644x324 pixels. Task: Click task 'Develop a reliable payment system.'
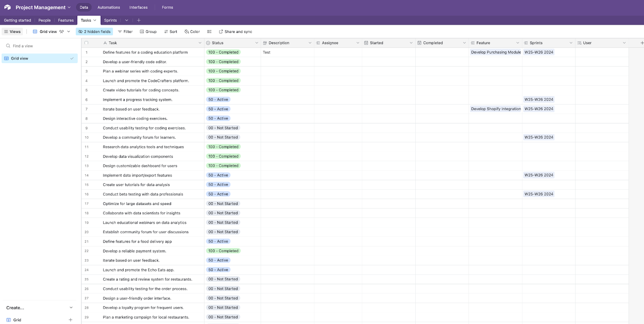[x=134, y=251]
